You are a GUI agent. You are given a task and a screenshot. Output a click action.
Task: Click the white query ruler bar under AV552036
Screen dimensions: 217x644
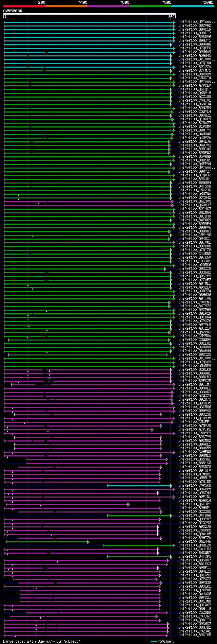click(x=89, y=14)
